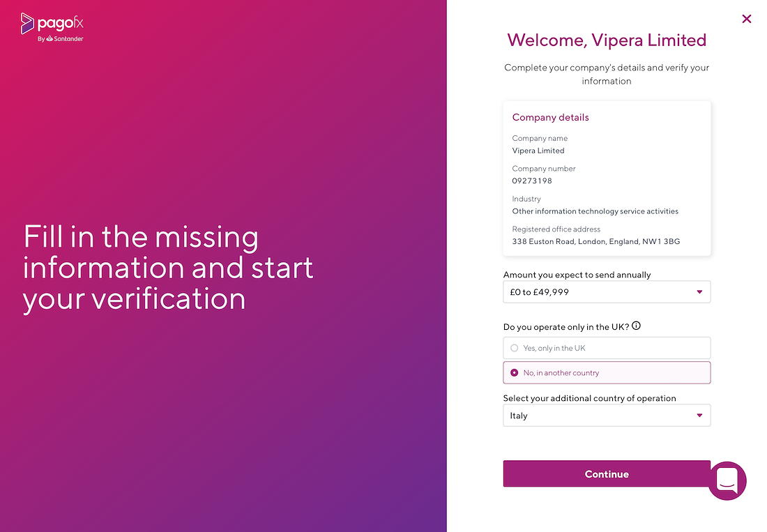Viewport: 767px width, 532px height.
Task: Click the industry value text
Action: point(595,211)
